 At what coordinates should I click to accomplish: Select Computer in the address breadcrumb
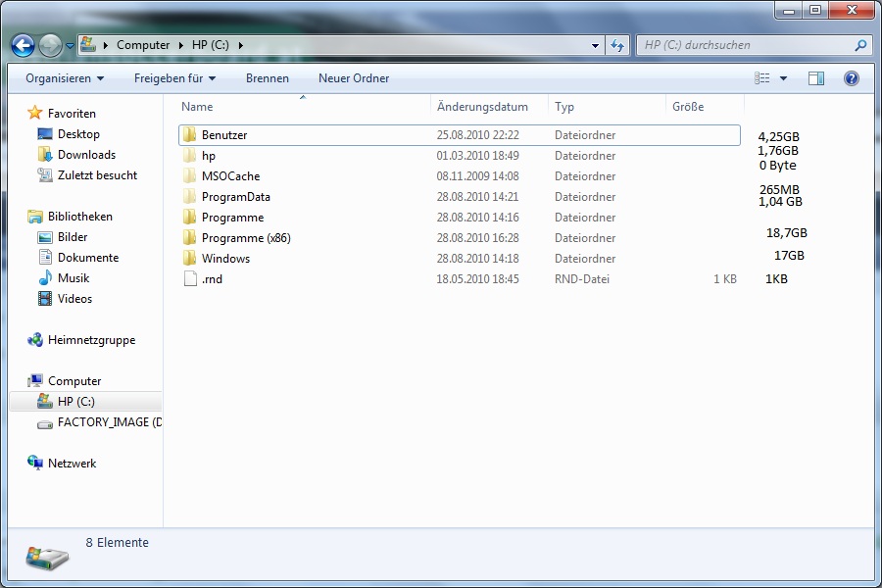tap(143, 45)
